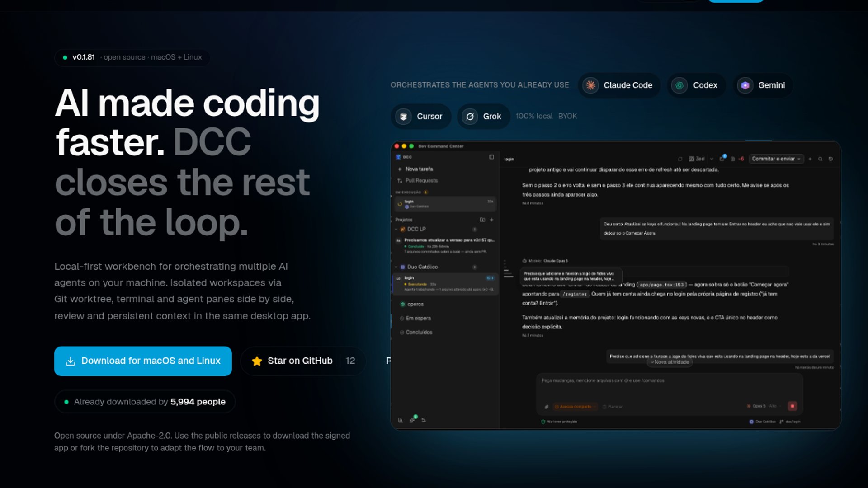The height and width of the screenshot is (488, 868).
Task: Click the v0.1.81 version badge
Action: 132,57
